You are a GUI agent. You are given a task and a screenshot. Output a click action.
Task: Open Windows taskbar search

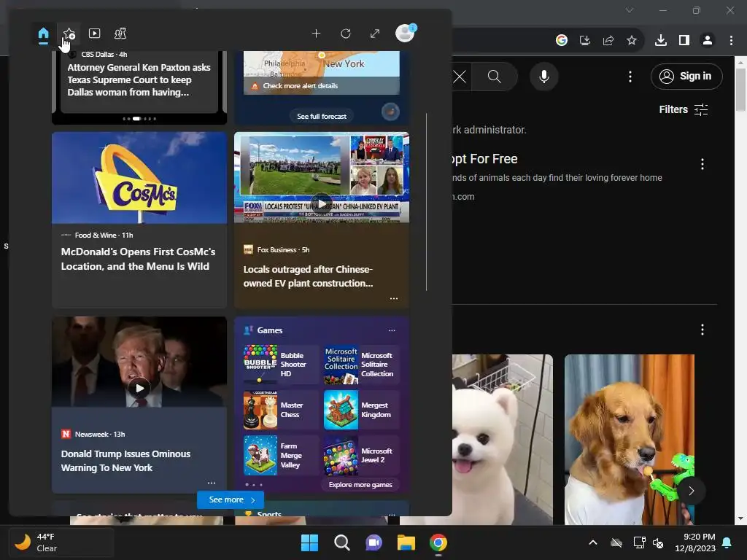click(341, 542)
